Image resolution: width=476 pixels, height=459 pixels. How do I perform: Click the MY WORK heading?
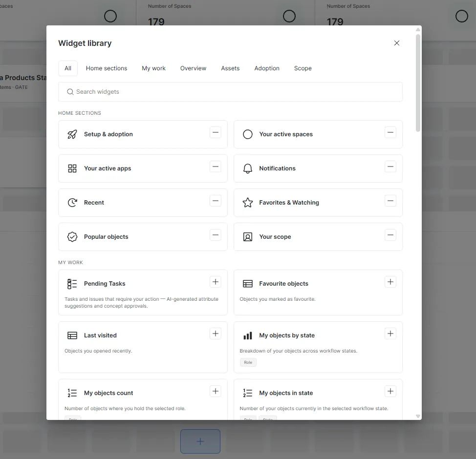click(x=70, y=262)
